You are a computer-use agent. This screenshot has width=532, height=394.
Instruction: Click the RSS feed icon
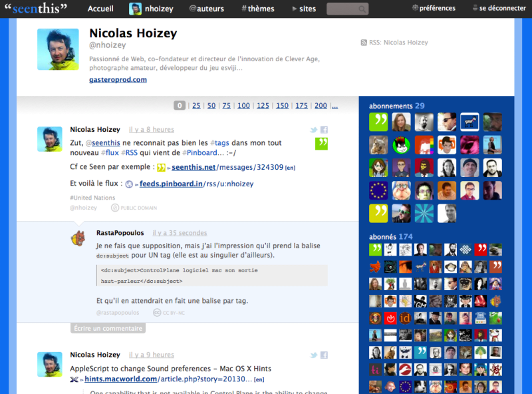364,43
